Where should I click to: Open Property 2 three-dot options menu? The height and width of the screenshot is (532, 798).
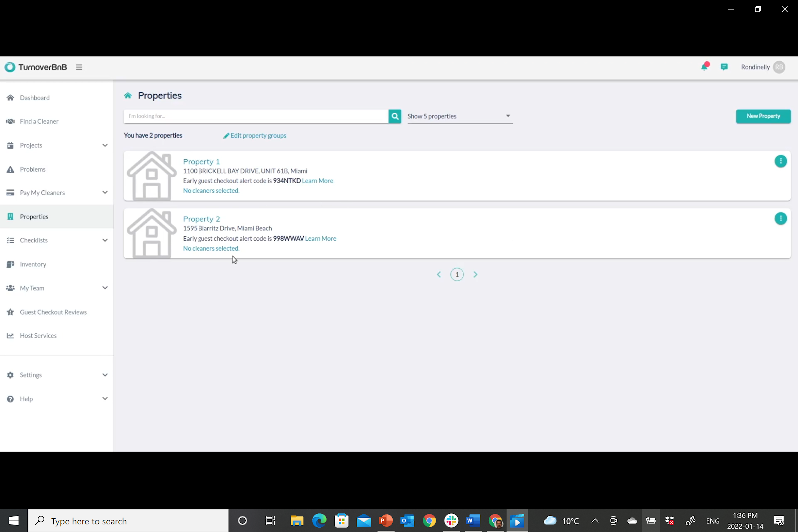pos(780,219)
